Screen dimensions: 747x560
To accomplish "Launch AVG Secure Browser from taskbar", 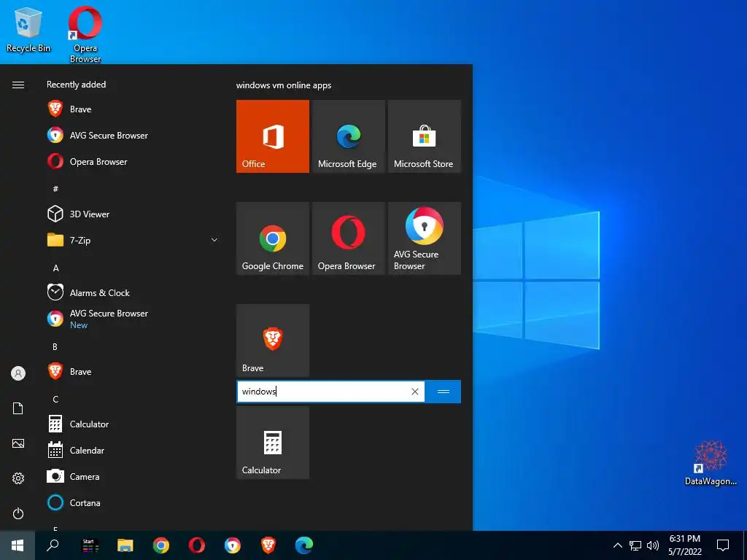I will [233, 545].
